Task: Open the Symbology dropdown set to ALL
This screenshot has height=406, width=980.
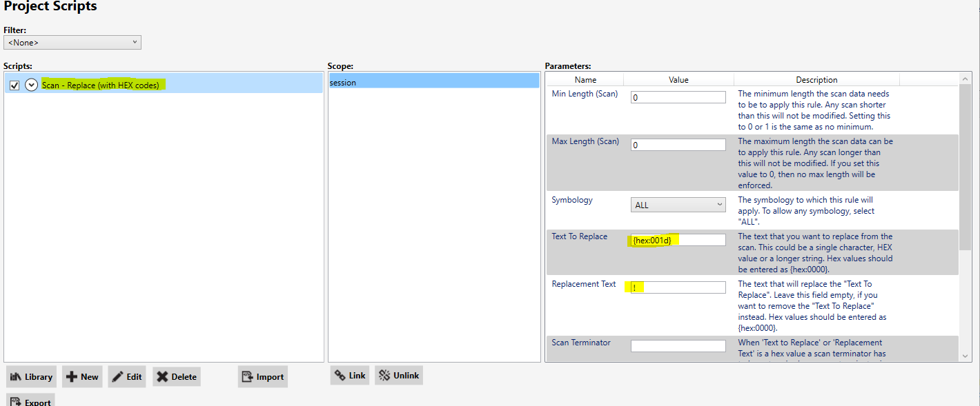Action: [678, 205]
